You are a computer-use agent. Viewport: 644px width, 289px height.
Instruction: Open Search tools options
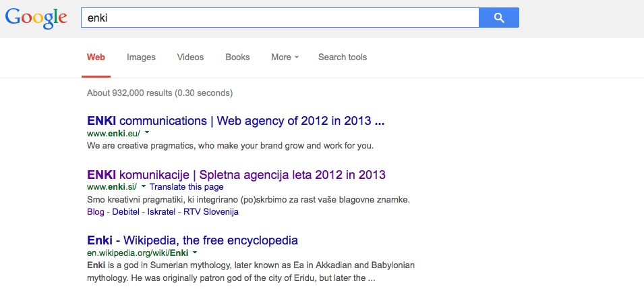tap(343, 57)
